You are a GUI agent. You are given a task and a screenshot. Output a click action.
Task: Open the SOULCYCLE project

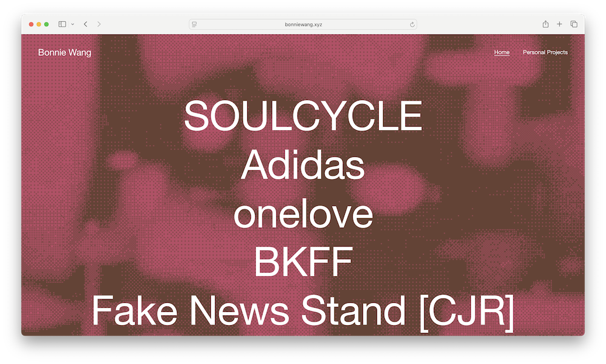click(x=302, y=117)
